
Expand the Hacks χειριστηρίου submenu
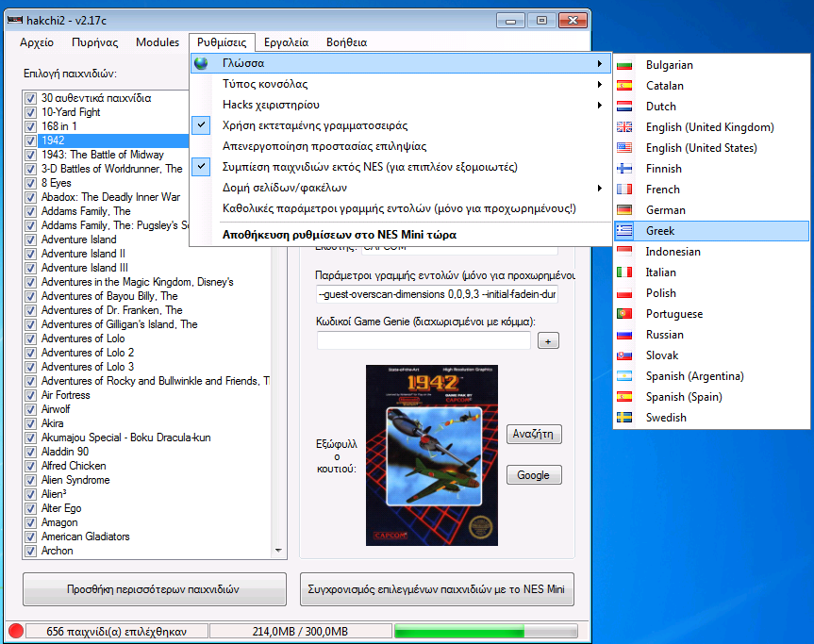(x=401, y=105)
